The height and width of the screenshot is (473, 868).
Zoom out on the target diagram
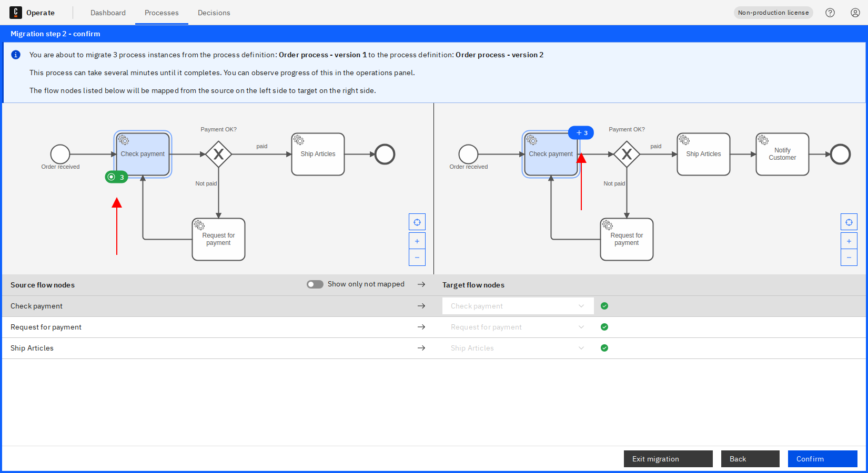click(x=849, y=258)
